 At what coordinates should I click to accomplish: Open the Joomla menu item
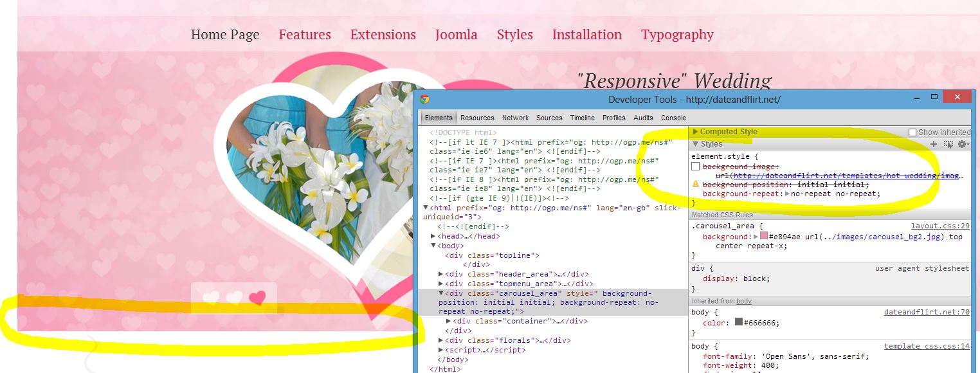point(457,35)
